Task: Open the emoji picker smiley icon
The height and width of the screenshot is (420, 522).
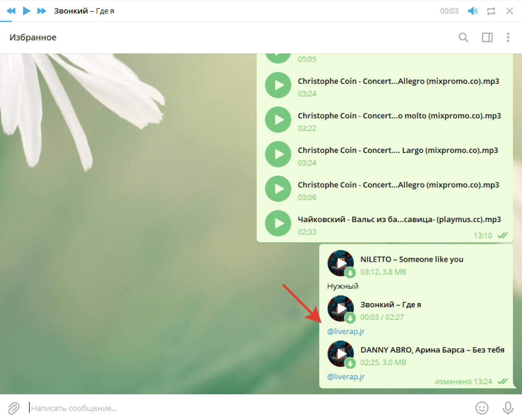Action: tap(481, 408)
